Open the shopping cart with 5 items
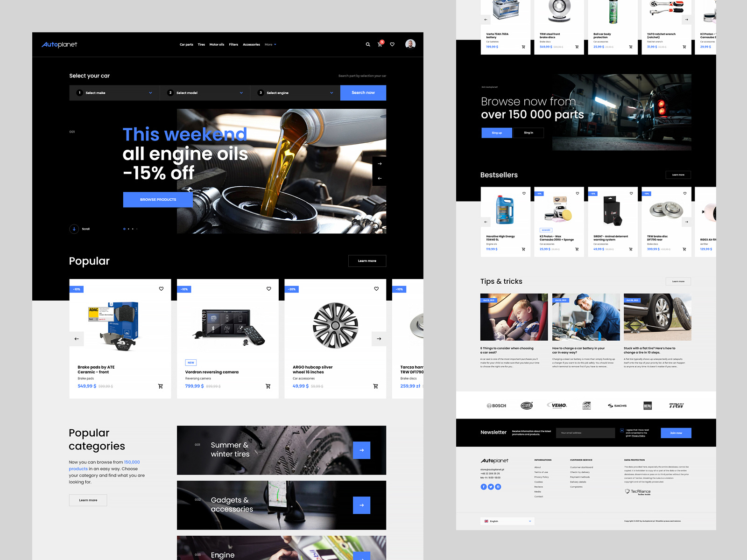Screen dimensions: 747x560 point(380,45)
